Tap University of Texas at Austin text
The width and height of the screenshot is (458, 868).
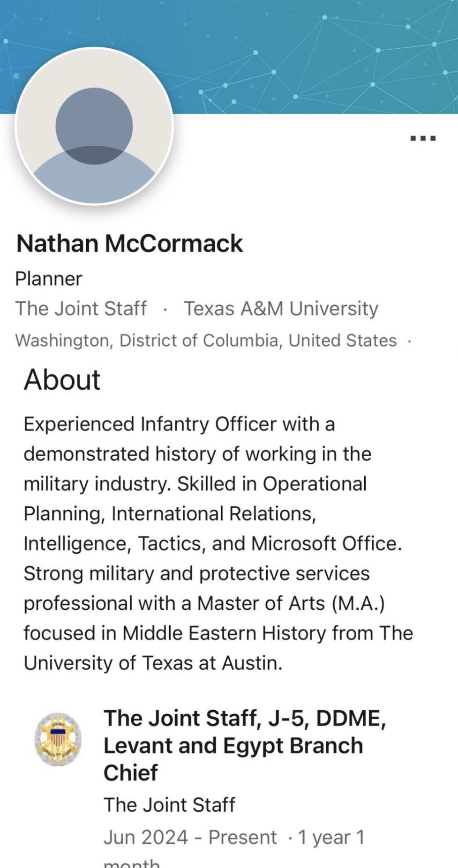click(153, 663)
